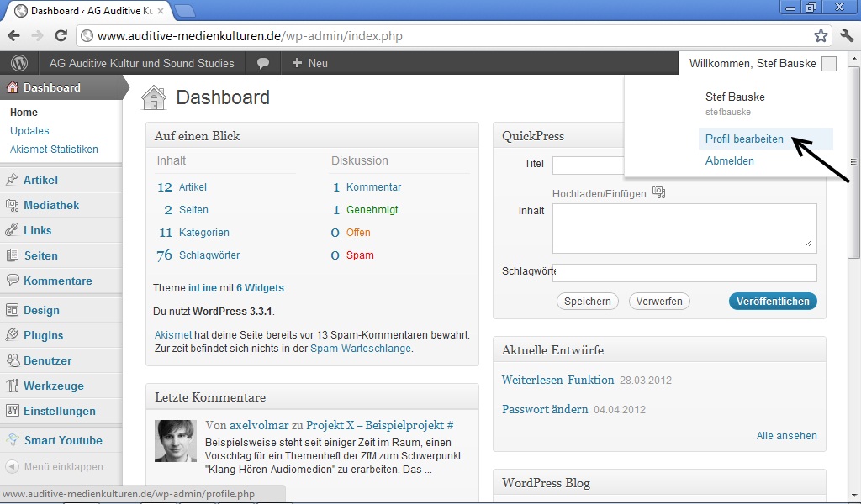
Task: Select Profil bearbeiten in user menu
Action: (744, 139)
